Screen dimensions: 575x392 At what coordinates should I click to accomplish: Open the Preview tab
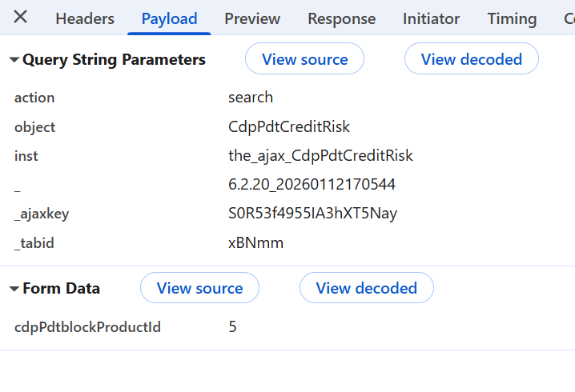252,18
